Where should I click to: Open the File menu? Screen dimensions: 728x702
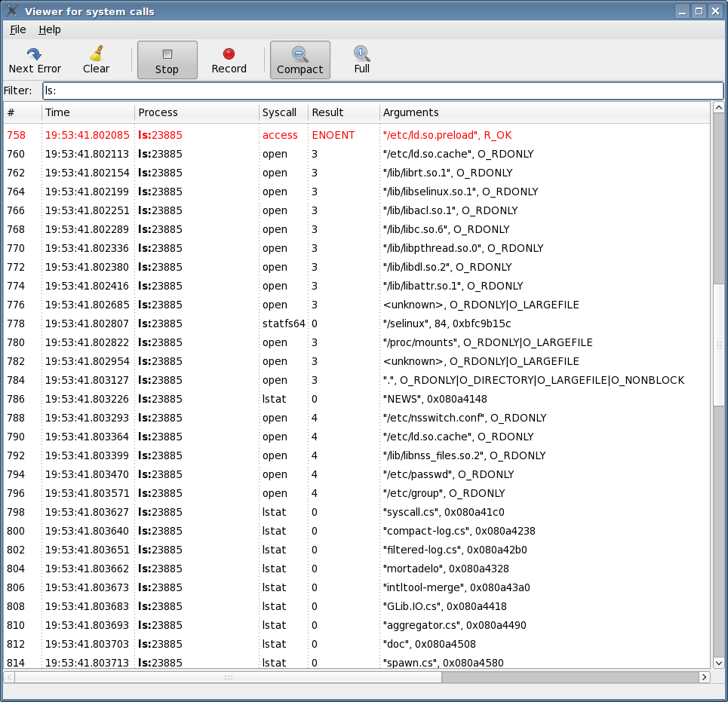tap(18, 29)
